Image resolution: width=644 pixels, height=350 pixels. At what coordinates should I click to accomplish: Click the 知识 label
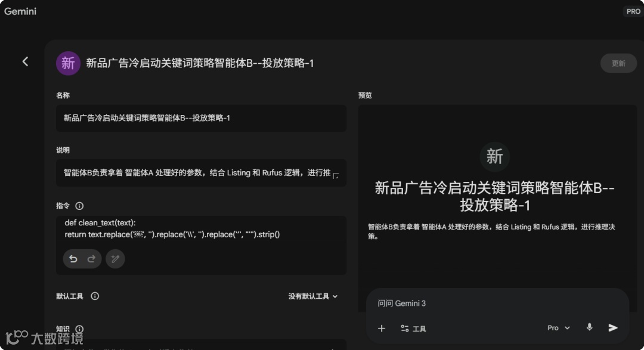tap(63, 329)
